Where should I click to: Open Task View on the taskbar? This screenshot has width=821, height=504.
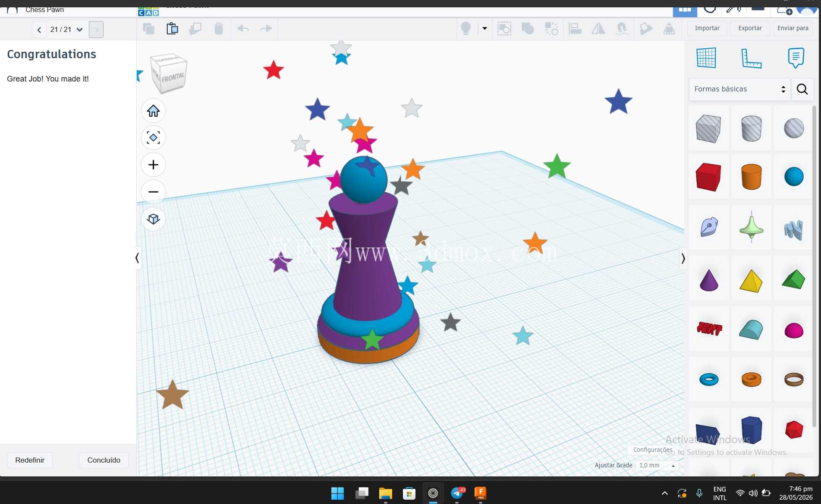(362, 493)
